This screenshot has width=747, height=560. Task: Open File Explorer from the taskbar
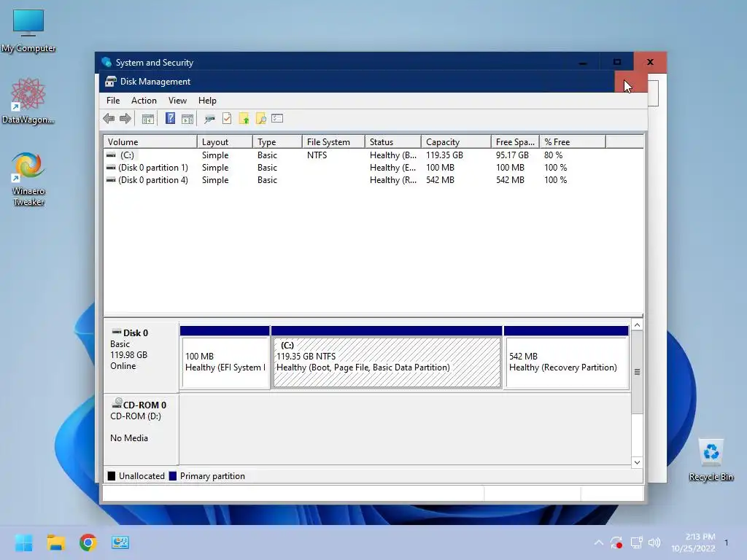point(55,542)
